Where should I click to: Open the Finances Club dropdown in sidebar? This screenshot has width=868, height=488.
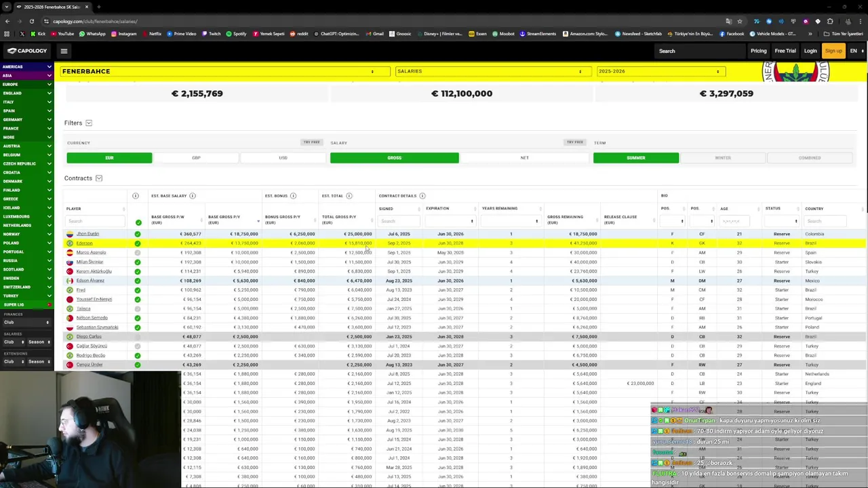[x=26, y=323]
